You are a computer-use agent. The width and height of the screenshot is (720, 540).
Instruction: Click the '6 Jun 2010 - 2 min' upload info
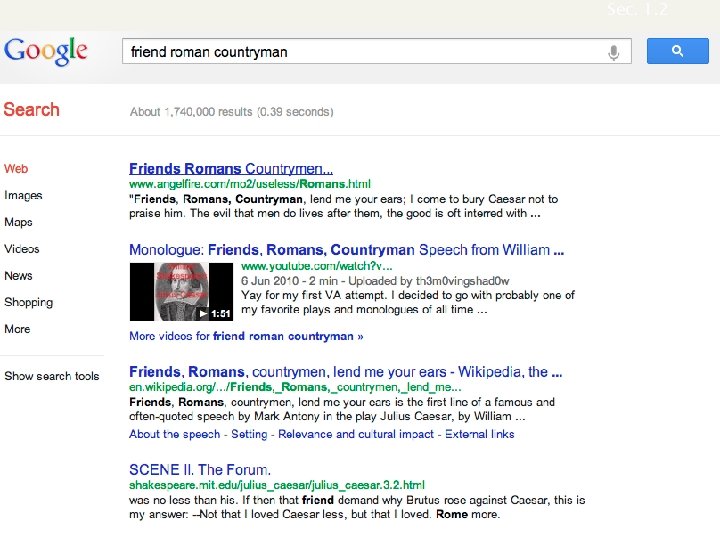[375, 281]
